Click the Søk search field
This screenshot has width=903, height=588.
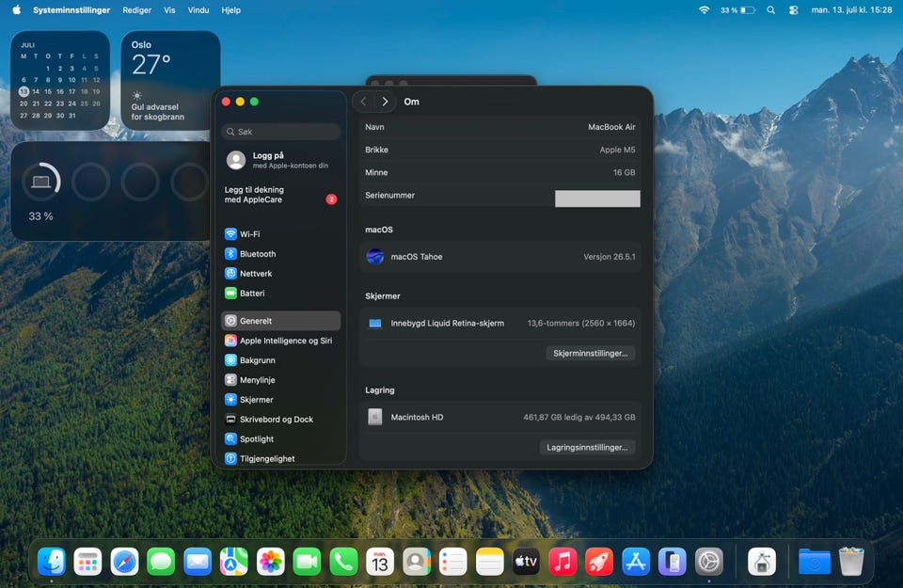click(280, 132)
